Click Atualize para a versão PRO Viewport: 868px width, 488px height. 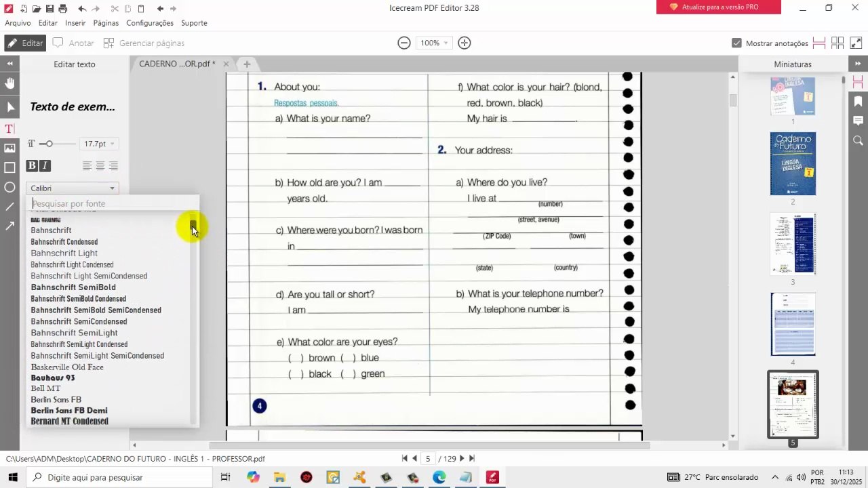719,7
